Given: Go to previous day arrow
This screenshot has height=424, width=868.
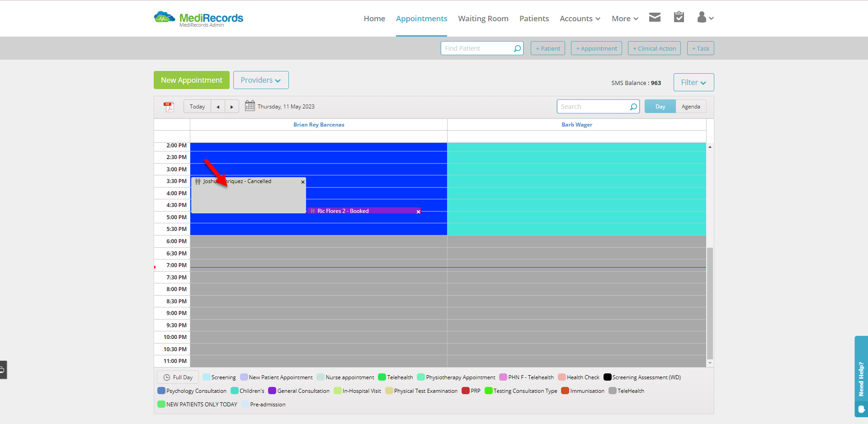Looking at the screenshot, I should coord(218,107).
